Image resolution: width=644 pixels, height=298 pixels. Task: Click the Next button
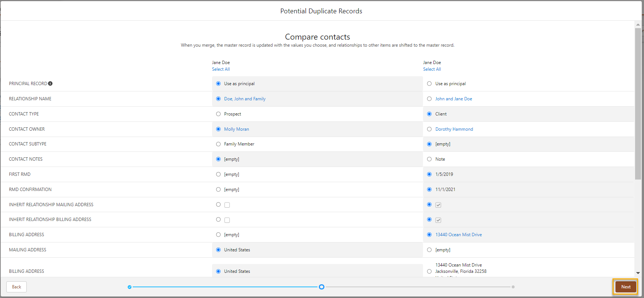tap(625, 287)
